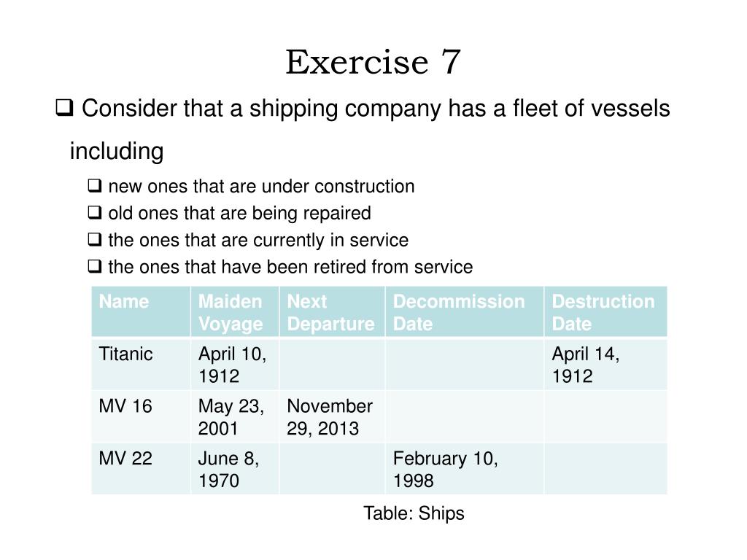Click the 'Titanic' name cell
This screenshot has height=560, width=747.
tap(141, 365)
